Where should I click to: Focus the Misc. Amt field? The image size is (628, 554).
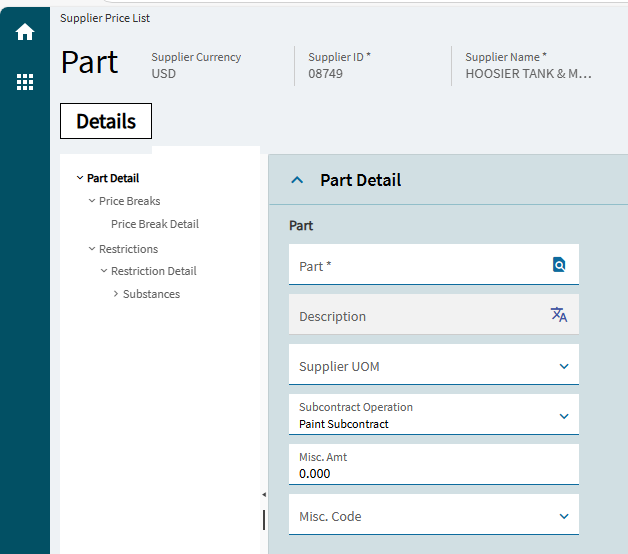(434, 465)
